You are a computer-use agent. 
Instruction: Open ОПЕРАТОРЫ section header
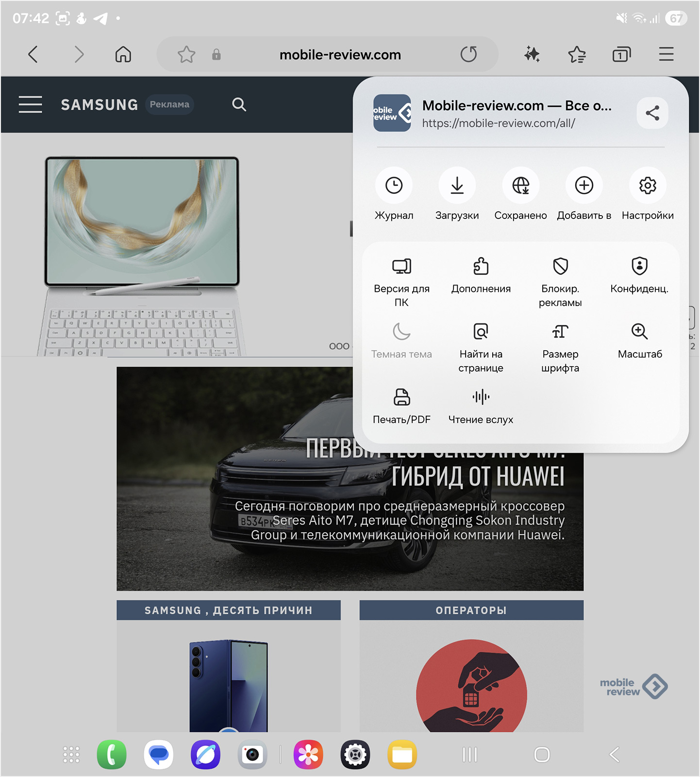point(471,610)
